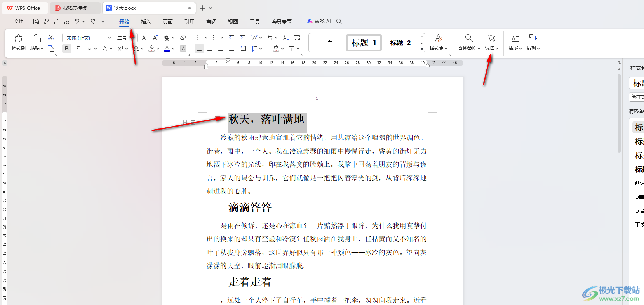Click the Save icon in quick toolbar
Viewport: 644px width, 305px height.
point(36,21)
